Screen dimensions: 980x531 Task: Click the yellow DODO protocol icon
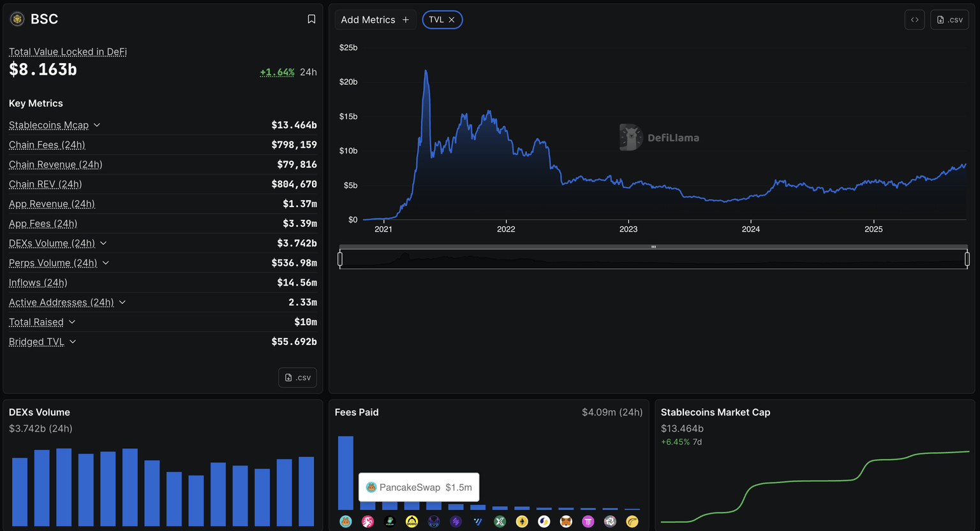pyautogui.click(x=412, y=521)
